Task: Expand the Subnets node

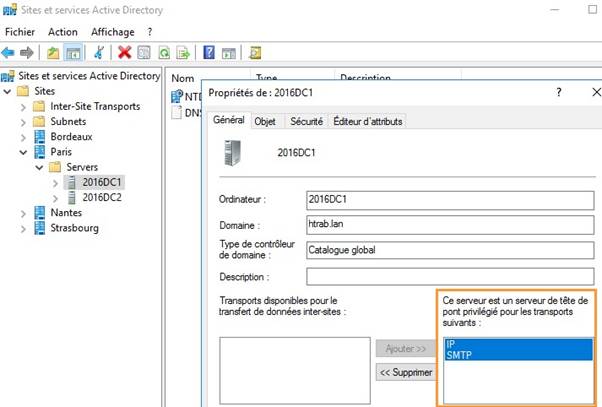Action: tap(23, 122)
